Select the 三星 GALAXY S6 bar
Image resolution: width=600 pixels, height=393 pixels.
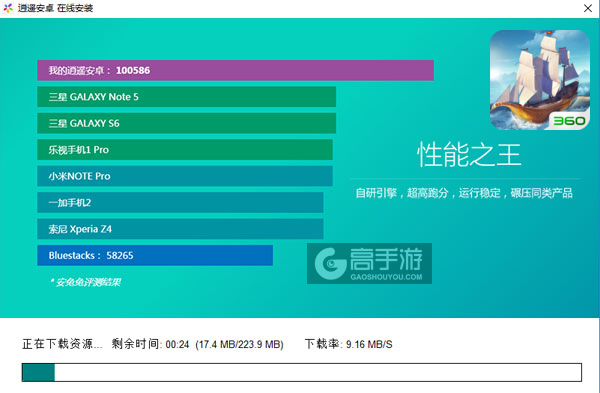click(x=186, y=123)
